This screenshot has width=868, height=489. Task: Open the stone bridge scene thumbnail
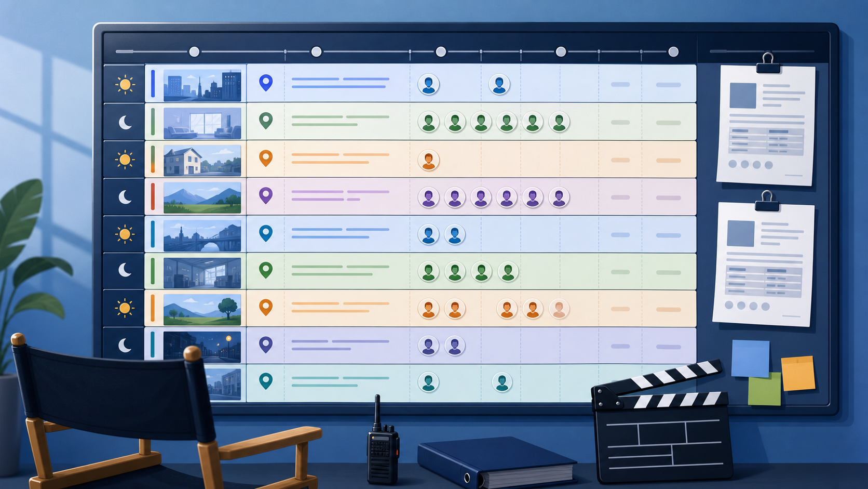(x=202, y=235)
